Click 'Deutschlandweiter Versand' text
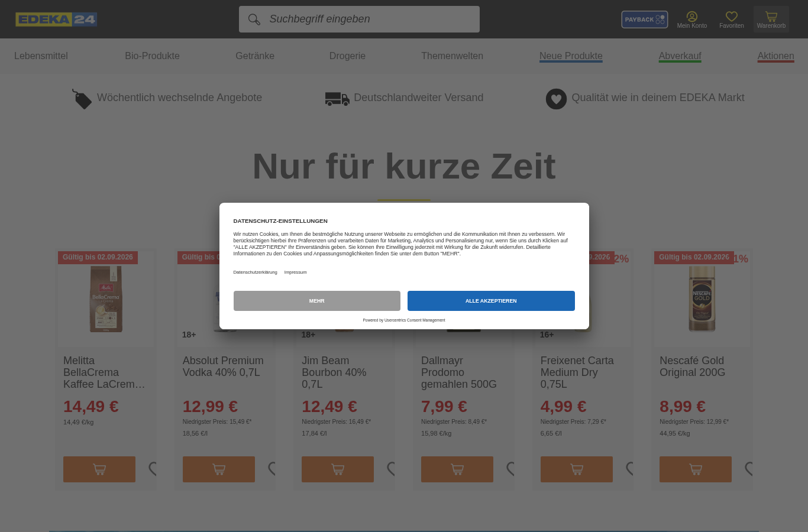 [419, 98]
